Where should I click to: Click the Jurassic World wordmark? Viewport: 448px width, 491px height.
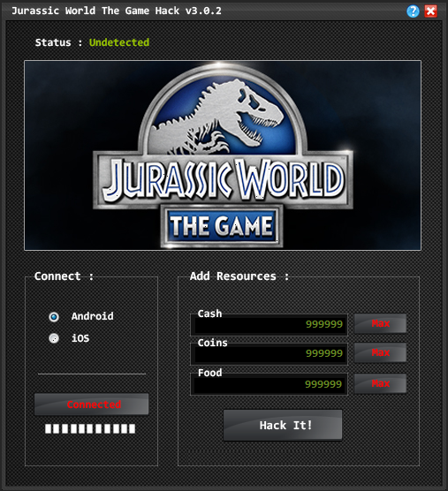pyautogui.click(x=223, y=180)
